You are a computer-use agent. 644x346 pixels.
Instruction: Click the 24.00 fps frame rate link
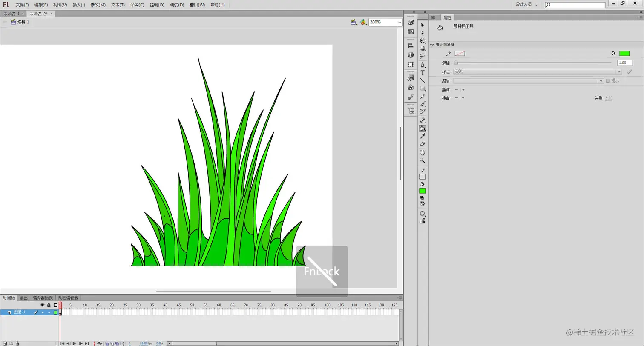tap(146, 343)
